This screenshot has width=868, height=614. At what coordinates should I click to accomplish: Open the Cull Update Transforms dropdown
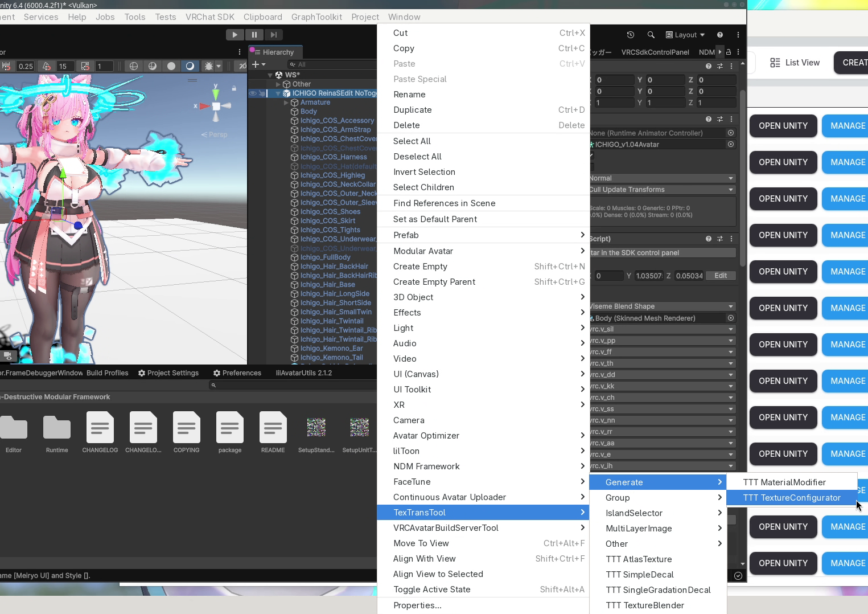pyautogui.click(x=663, y=190)
